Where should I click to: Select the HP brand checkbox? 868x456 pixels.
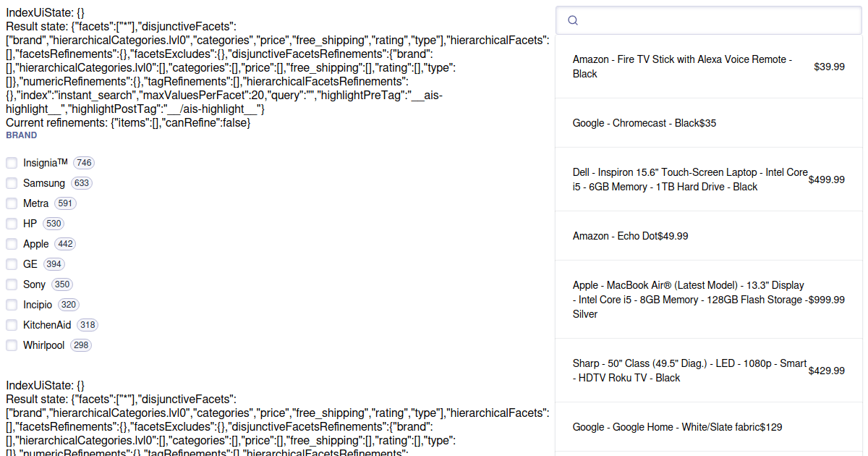[x=12, y=224]
